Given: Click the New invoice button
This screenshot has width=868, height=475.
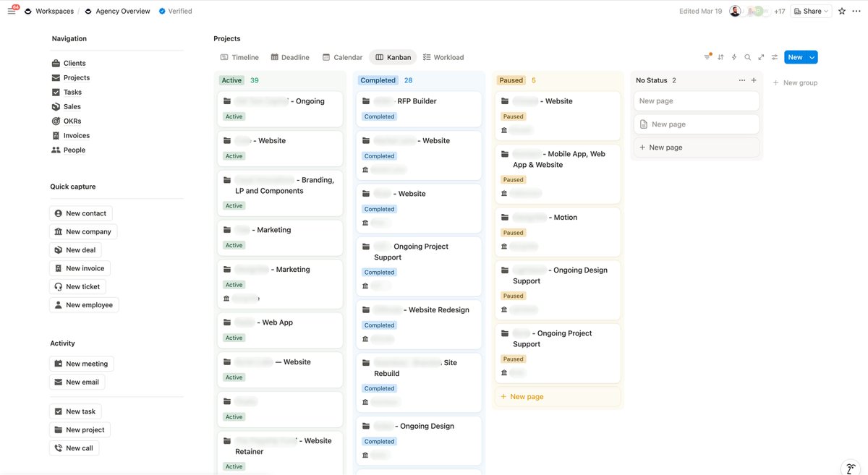Looking at the screenshot, I should (80, 268).
